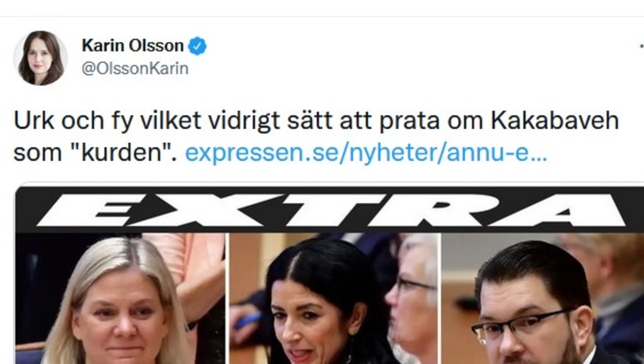Click the man's black-rimmed glasses
644x364 pixels.
522,326
